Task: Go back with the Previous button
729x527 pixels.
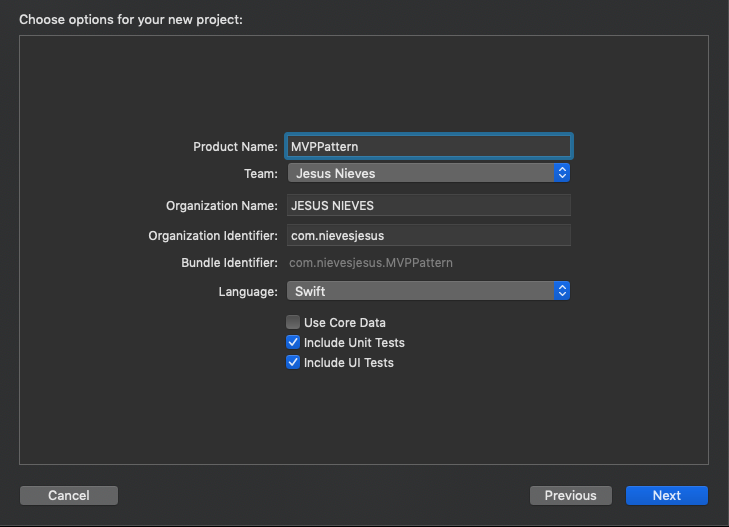Action: click(x=570, y=495)
